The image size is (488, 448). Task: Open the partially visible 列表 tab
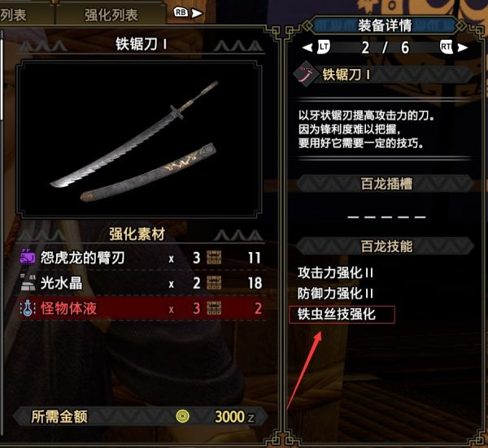(13, 14)
